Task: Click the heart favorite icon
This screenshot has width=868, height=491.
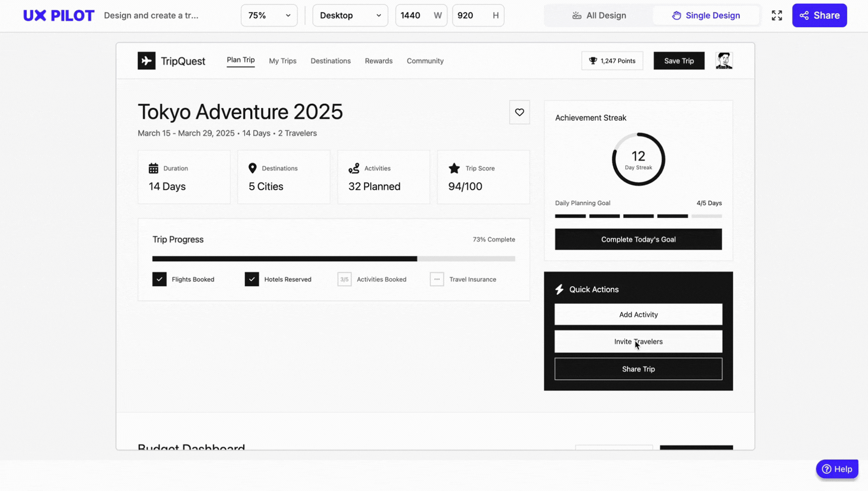Action: (519, 112)
